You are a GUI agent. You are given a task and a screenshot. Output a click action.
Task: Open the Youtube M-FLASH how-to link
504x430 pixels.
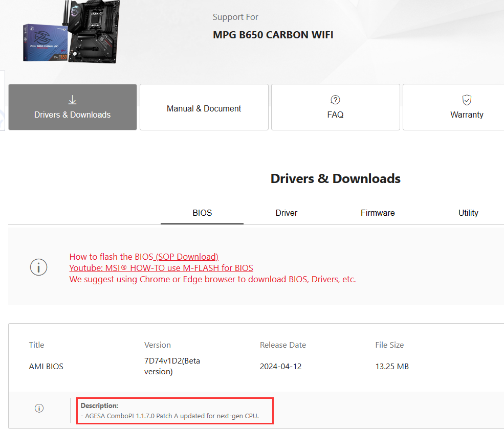[161, 268]
